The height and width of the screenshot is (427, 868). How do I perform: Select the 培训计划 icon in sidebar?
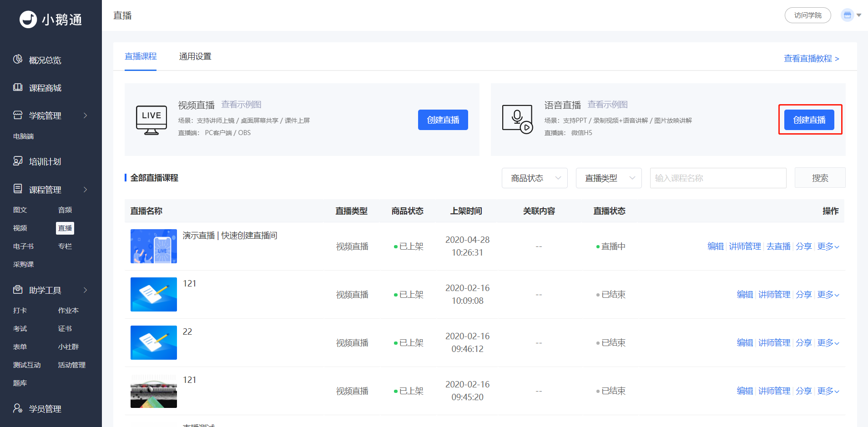(18, 161)
